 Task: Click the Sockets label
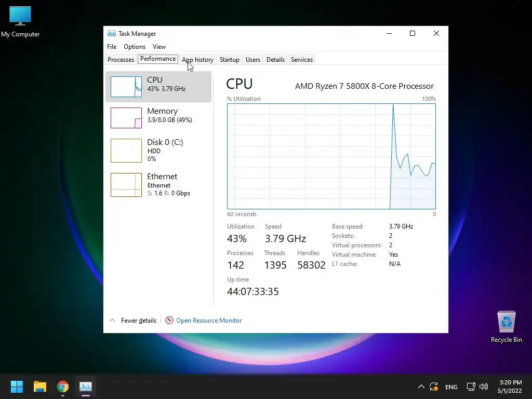click(x=343, y=235)
